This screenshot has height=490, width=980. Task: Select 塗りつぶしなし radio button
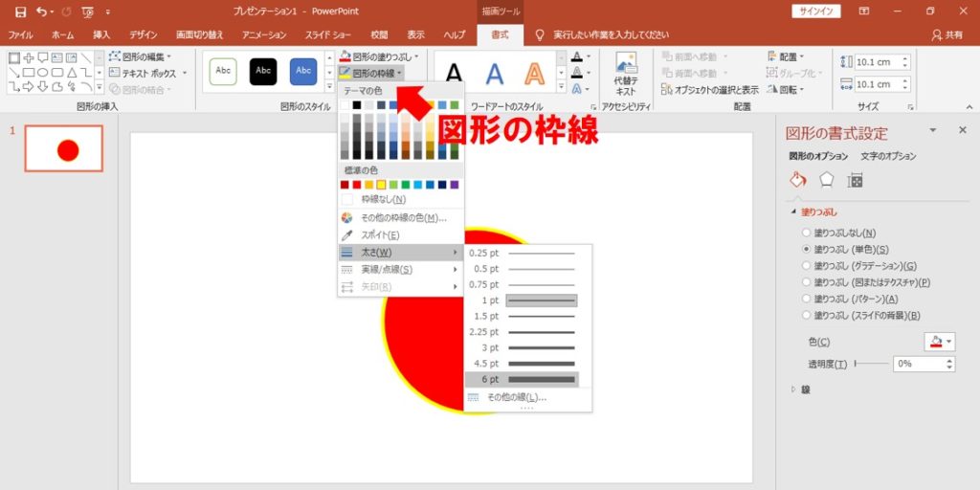(808, 233)
